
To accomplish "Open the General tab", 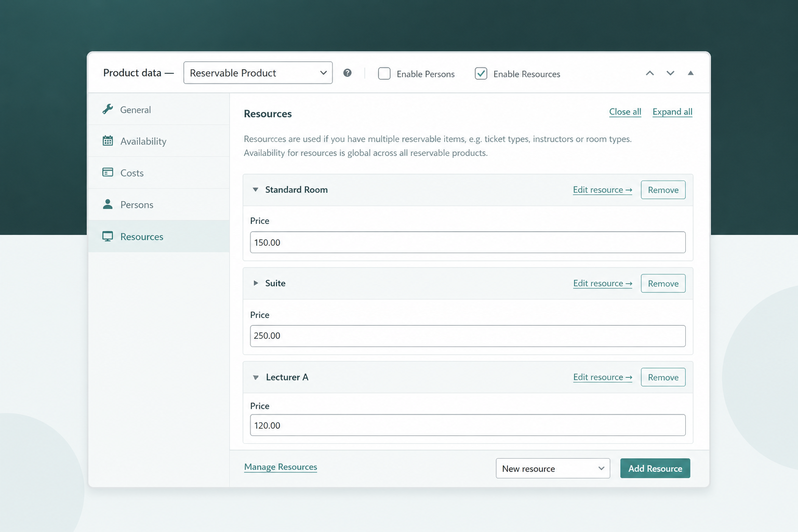I will tap(159, 110).
